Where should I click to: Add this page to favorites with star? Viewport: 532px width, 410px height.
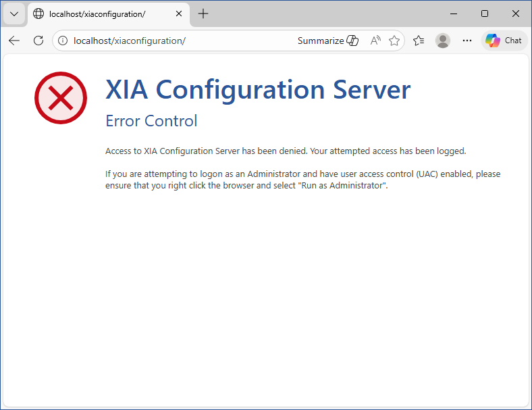pos(394,41)
